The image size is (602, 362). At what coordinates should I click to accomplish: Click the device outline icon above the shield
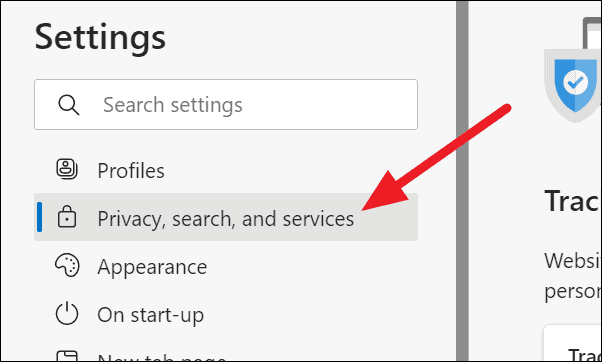pos(592,33)
